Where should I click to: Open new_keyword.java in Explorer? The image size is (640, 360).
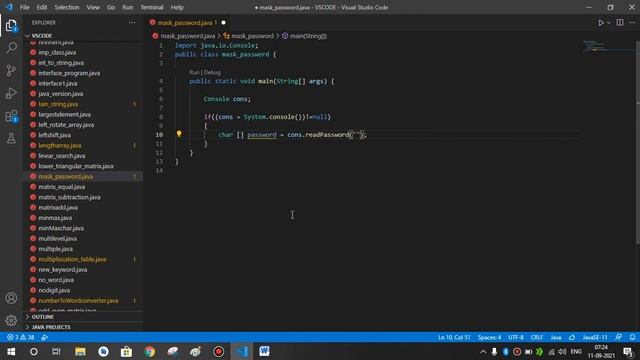(83, 269)
